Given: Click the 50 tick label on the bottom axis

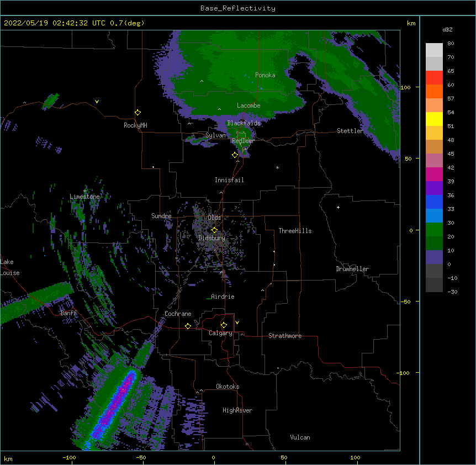Looking at the screenshot, I should coord(284,457).
